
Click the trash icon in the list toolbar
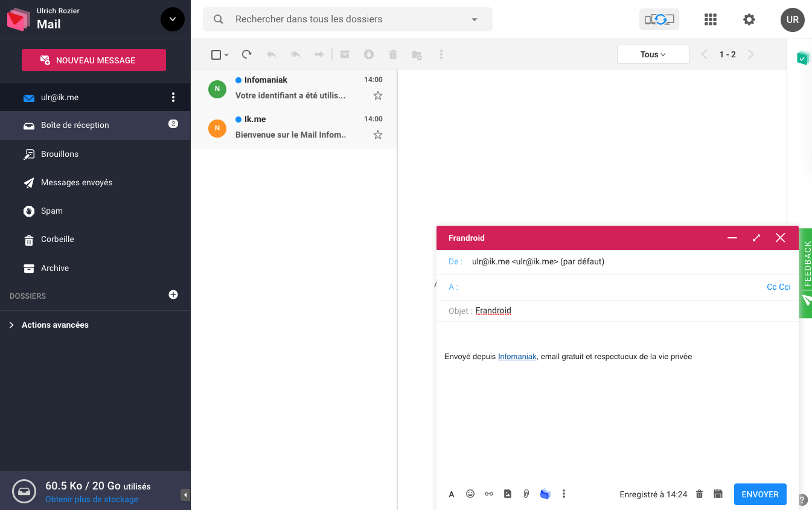[x=393, y=55]
